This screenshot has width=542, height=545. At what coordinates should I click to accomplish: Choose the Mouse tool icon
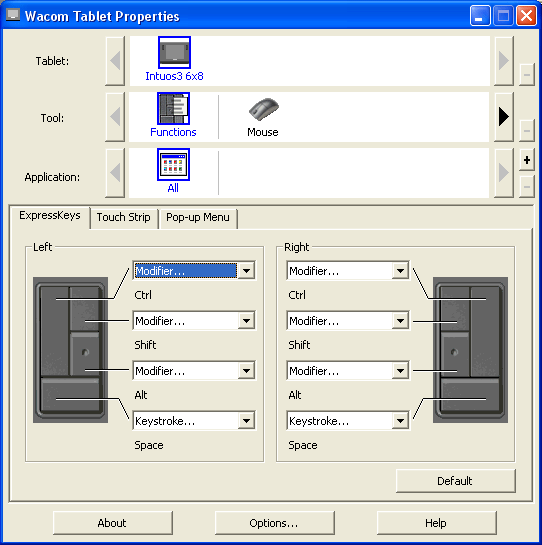(263, 109)
